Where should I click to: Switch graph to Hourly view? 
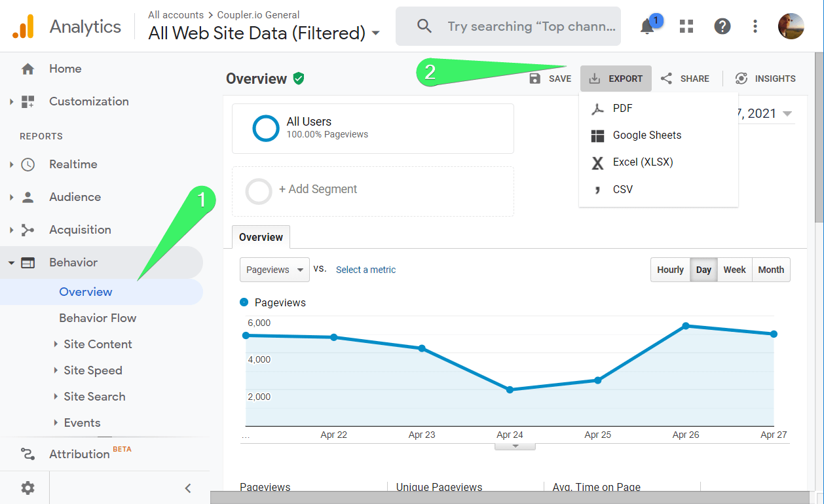tap(670, 270)
